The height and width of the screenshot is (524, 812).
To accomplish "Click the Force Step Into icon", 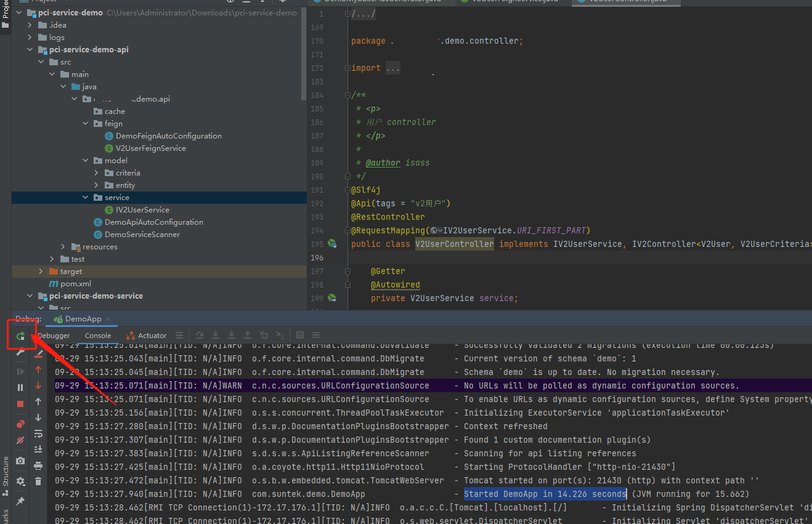I will coord(232,336).
